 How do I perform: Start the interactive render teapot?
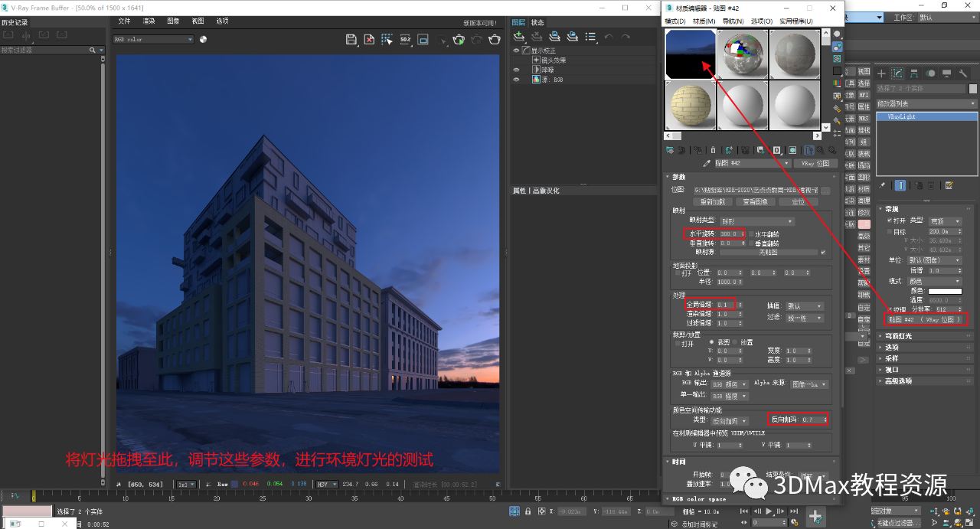458,39
